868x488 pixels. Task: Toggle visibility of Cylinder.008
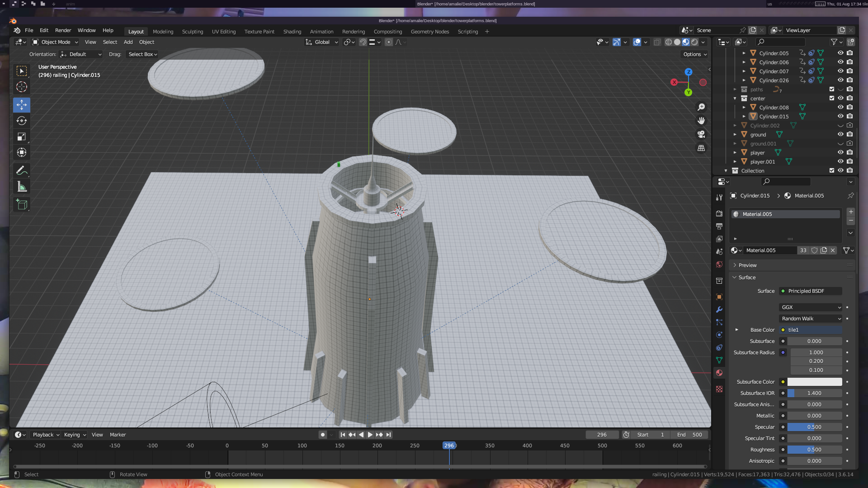click(x=840, y=107)
